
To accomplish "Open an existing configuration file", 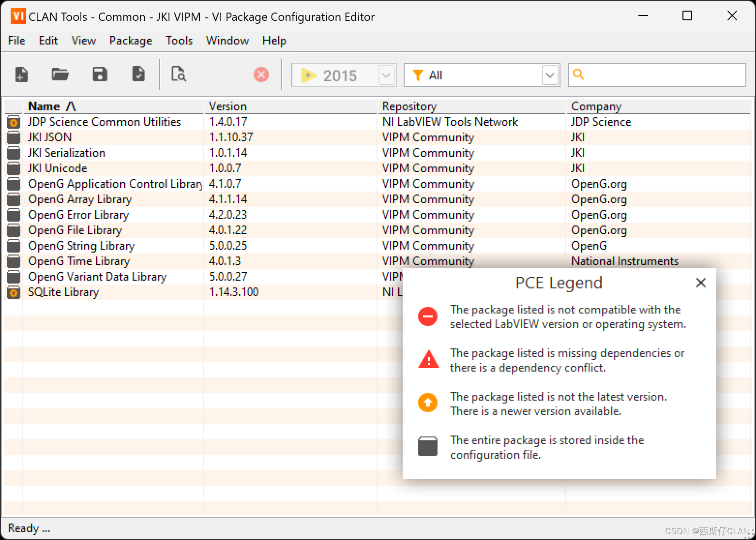I will (60, 74).
